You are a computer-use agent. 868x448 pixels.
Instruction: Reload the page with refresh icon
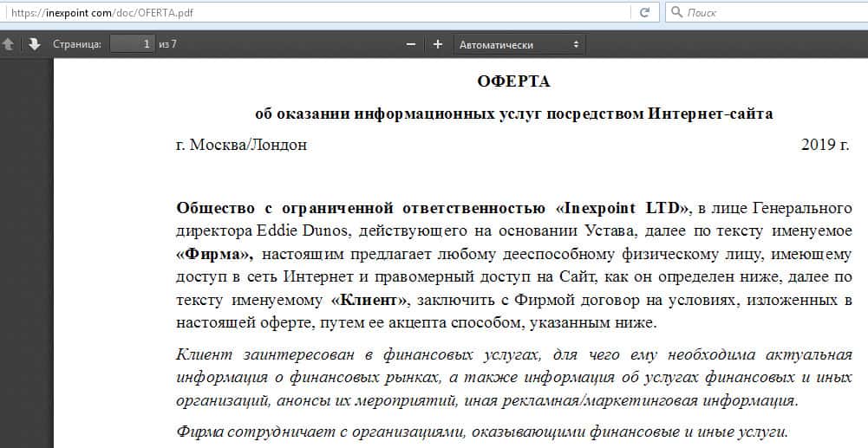(644, 12)
